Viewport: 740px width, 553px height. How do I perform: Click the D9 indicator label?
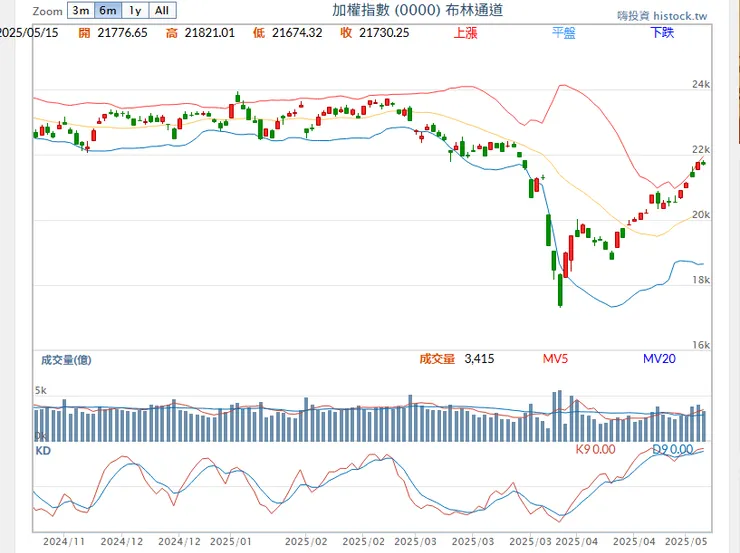click(x=673, y=450)
